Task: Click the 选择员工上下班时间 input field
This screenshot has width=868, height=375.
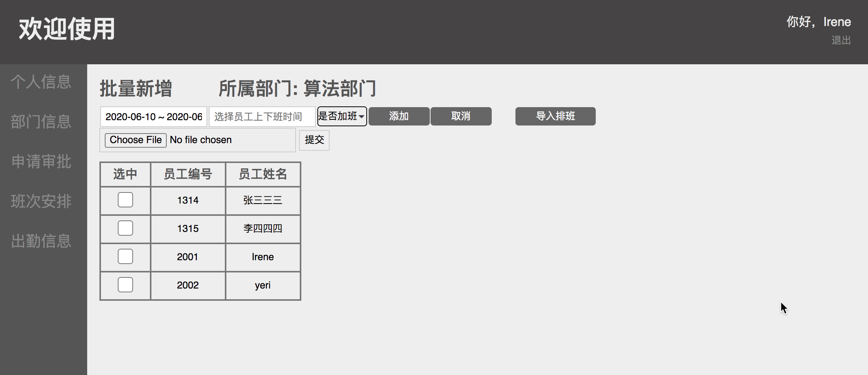Action: (262, 116)
